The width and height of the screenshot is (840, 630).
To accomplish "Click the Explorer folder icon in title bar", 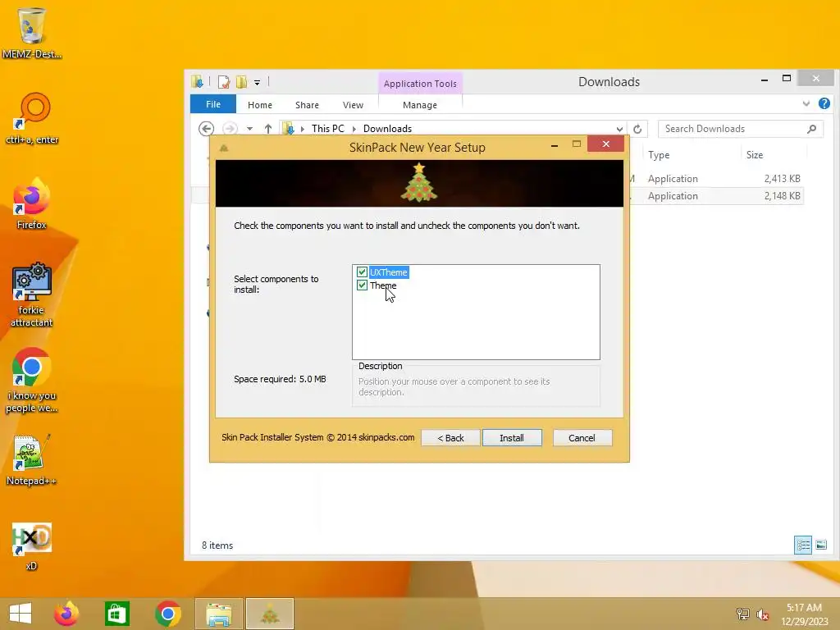I will (197, 81).
